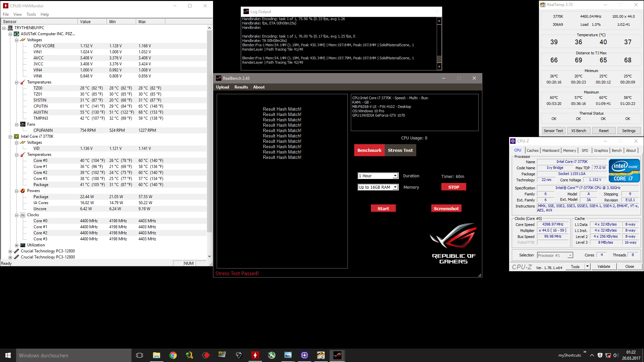This screenshot has height=362, width=644.
Task: Click the Intel Core i7 logo in CPU-Z
Action: click(624, 171)
